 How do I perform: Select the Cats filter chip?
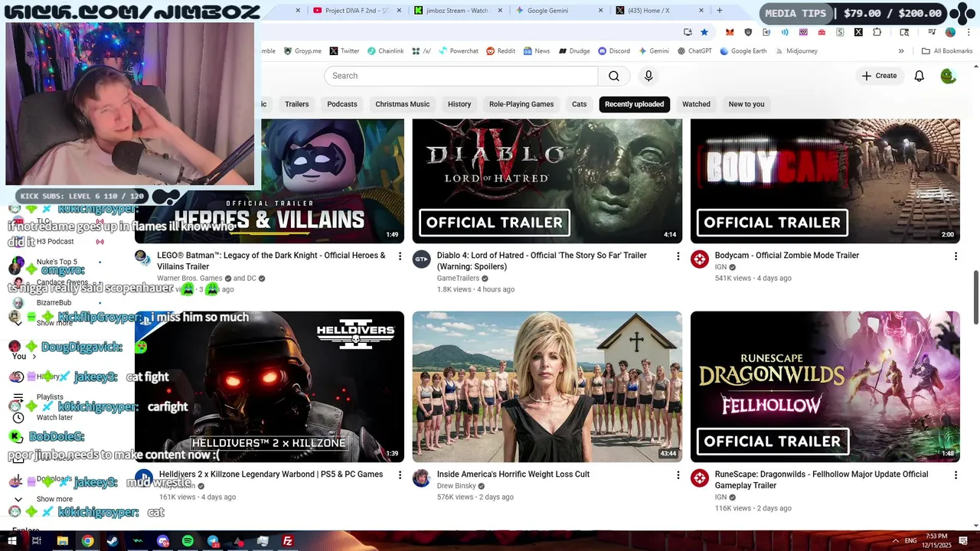pyautogui.click(x=580, y=104)
